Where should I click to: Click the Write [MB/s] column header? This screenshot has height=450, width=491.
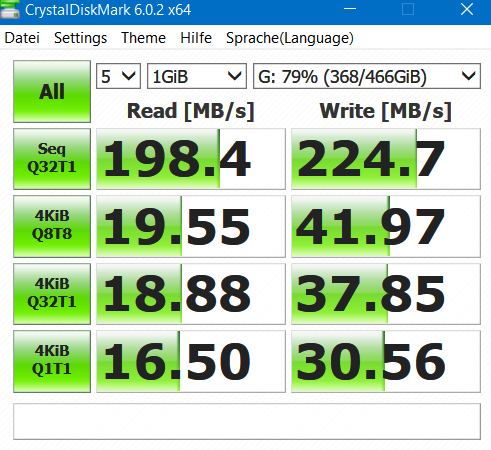click(x=386, y=111)
